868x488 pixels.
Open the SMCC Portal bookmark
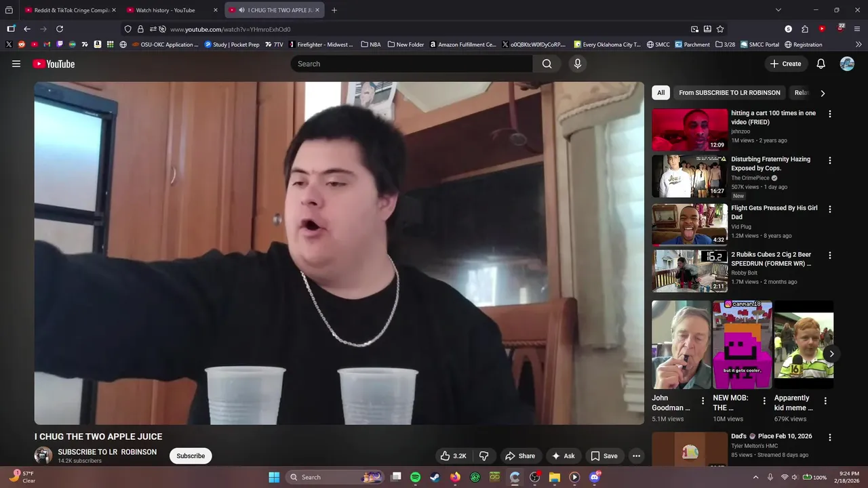(x=759, y=45)
